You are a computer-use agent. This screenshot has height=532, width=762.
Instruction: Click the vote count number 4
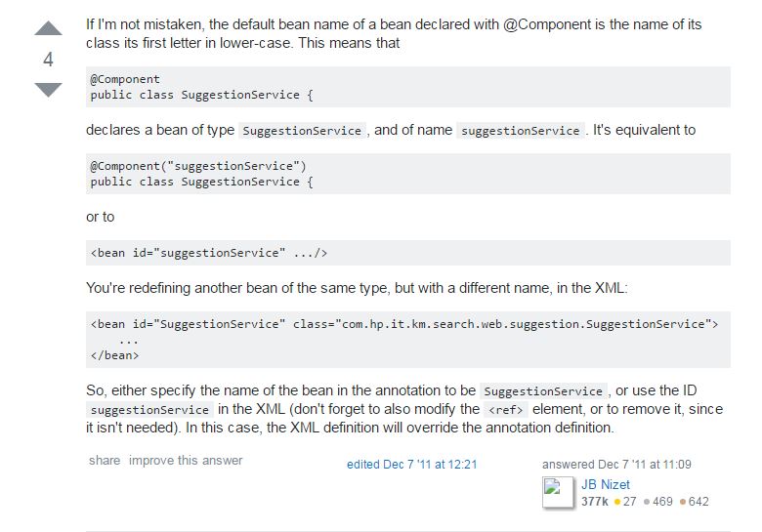pos(48,60)
